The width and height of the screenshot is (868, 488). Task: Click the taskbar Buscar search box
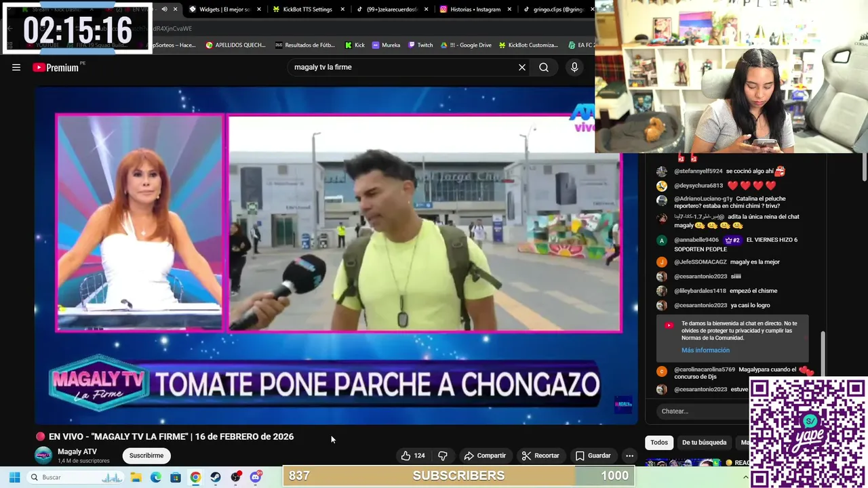pos(75,477)
